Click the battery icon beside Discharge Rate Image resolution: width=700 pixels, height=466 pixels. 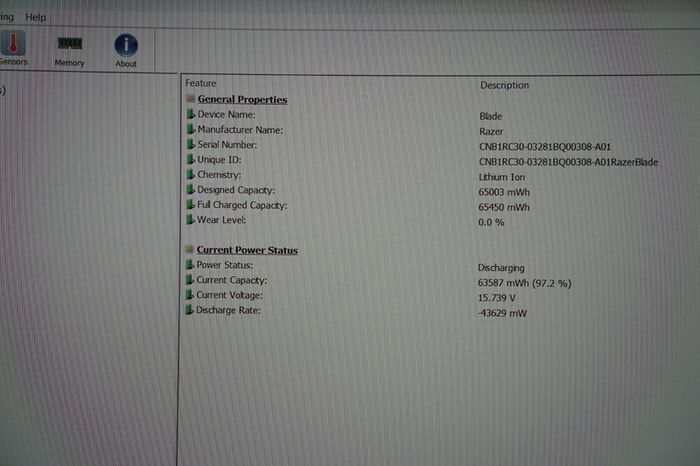tap(189, 309)
